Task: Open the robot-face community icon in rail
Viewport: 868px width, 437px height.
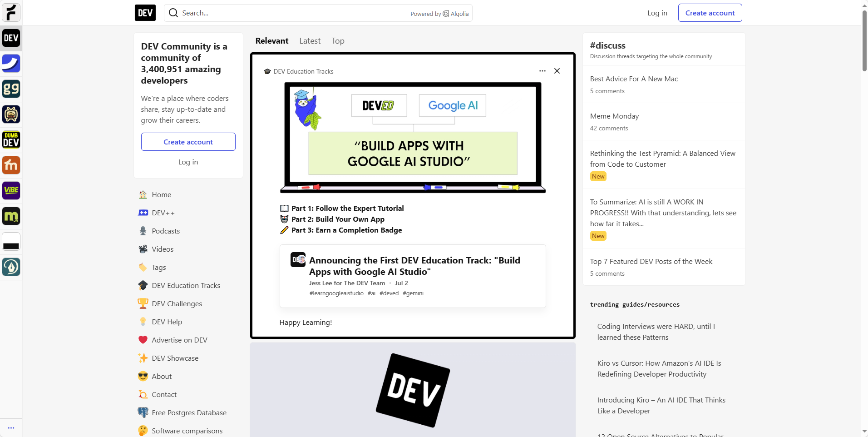Action: click(x=11, y=114)
